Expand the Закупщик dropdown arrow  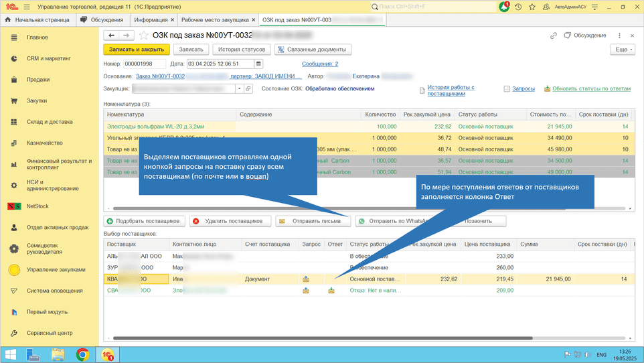point(239,88)
